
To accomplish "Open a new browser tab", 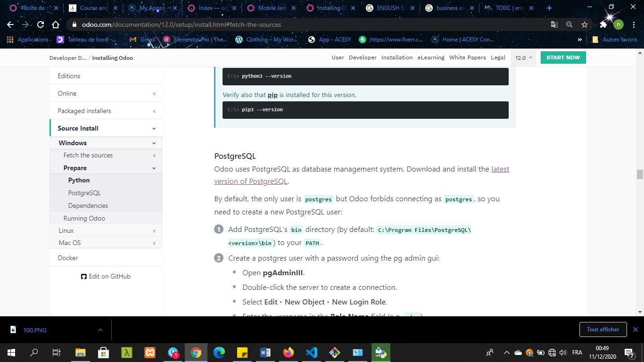I will click(549, 8).
